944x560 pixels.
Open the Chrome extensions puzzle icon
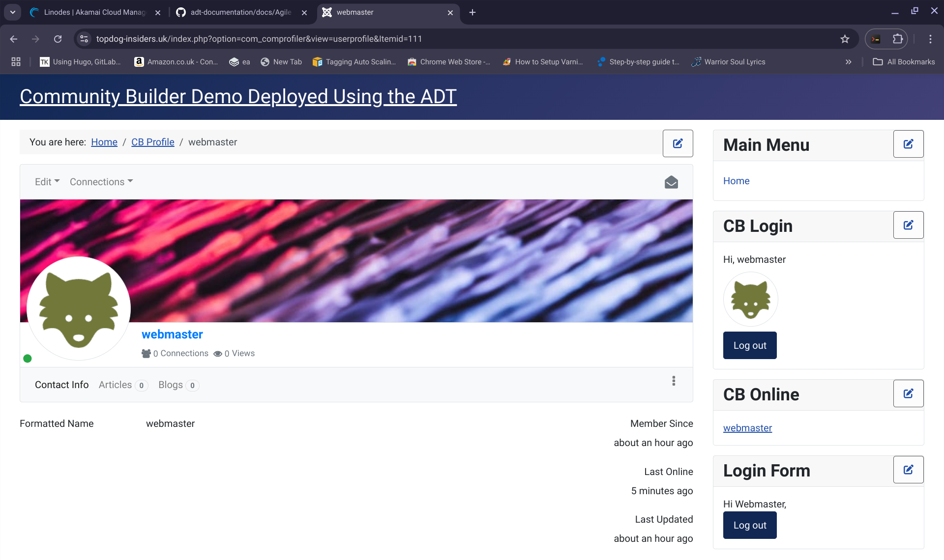coord(897,39)
